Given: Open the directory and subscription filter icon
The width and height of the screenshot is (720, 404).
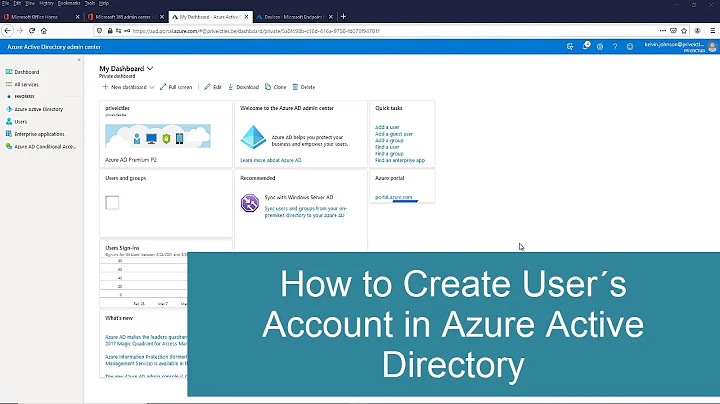Looking at the screenshot, I should click(x=570, y=47).
